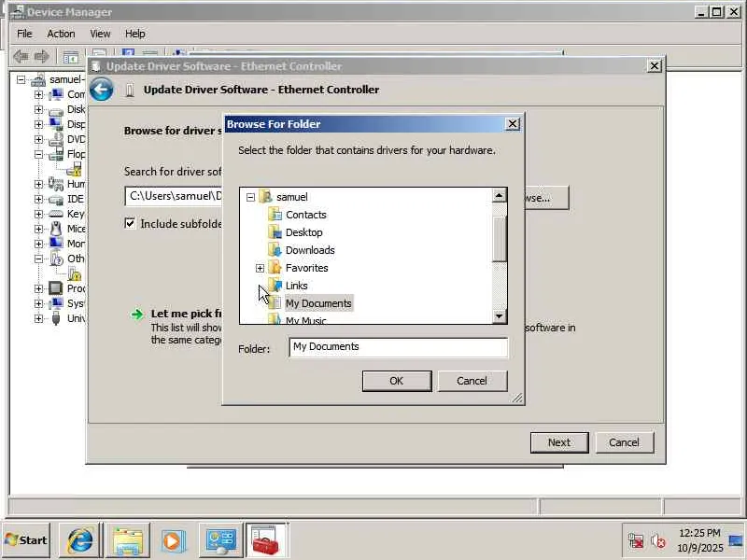Image resolution: width=747 pixels, height=560 pixels.
Task: Click the Show desktop button at the taskbar edge
Action: click(x=737, y=540)
